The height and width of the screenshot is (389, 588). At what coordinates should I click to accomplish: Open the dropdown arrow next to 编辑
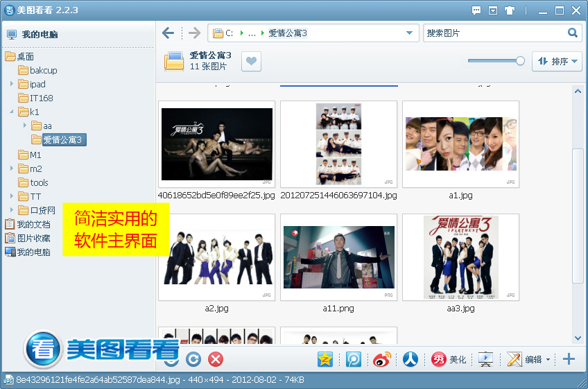point(548,360)
